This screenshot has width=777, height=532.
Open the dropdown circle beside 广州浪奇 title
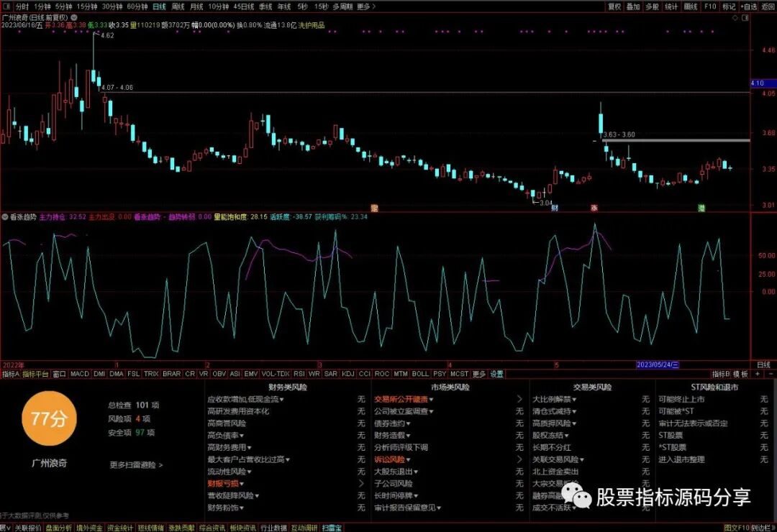click(x=74, y=17)
